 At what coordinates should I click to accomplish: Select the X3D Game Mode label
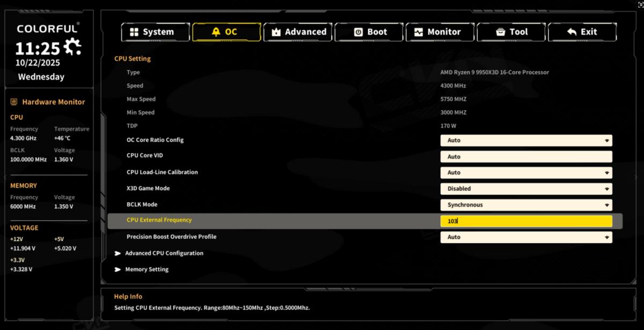(148, 188)
